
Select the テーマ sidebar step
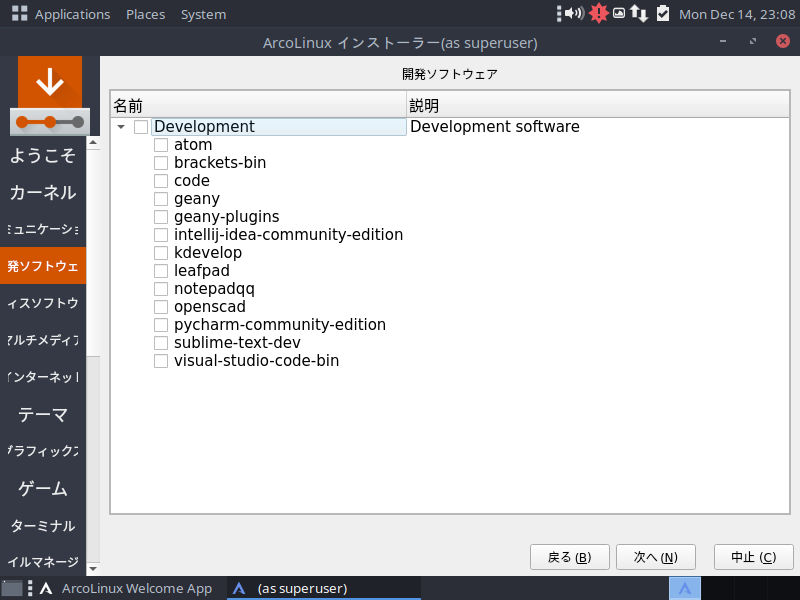pos(43,414)
